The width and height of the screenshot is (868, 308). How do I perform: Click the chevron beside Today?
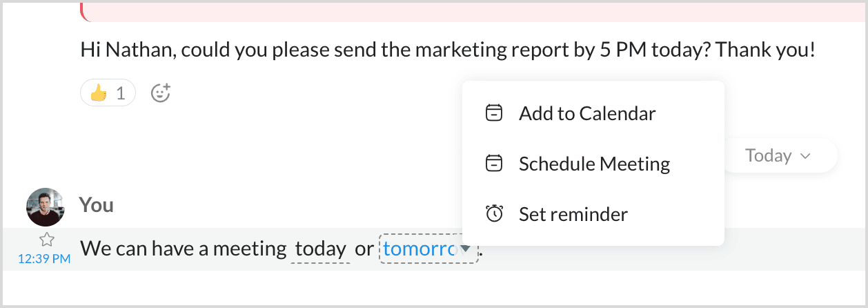pos(805,156)
